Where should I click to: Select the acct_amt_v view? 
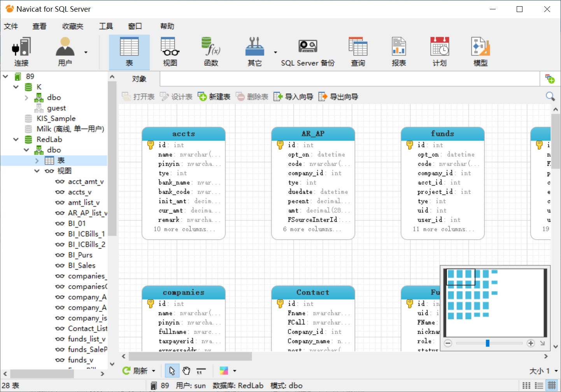[86, 182]
